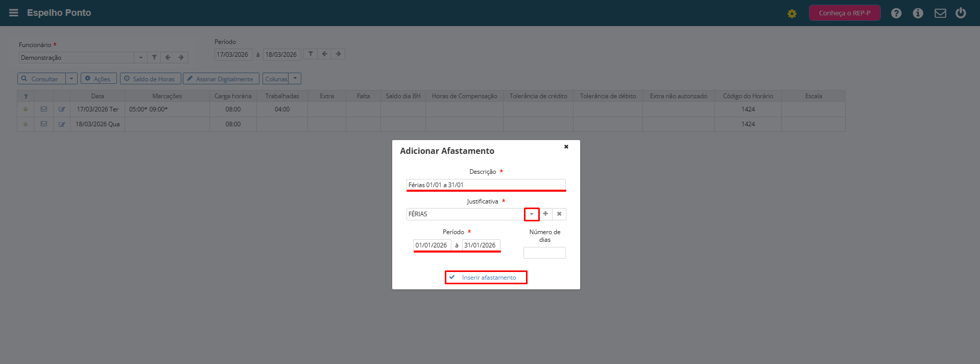Click the question mark column header
The height and width of the screenshot is (364, 980).
click(x=26, y=96)
